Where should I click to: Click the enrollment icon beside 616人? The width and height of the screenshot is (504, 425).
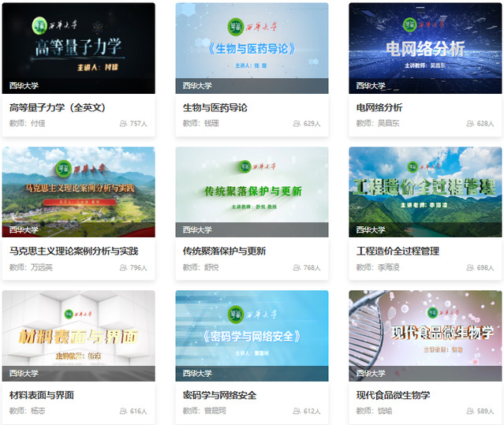(x=123, y=412)
